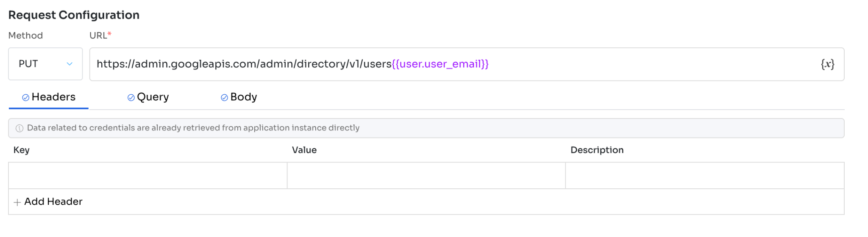
Task: Click the check icon beside Body
Action: (x=224, y=98)
